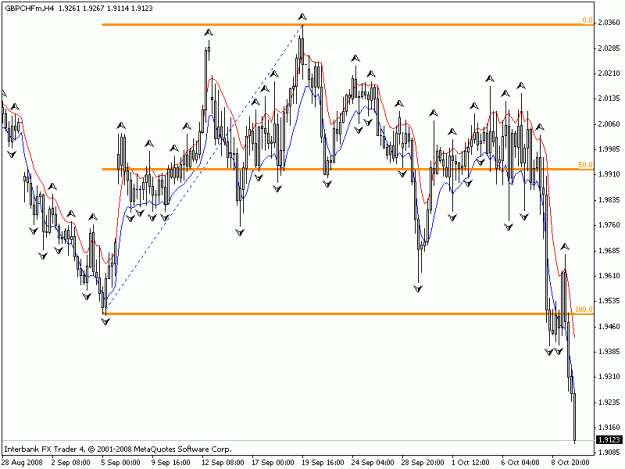
Task: Click the 1.9610 price axis value
Action: 609,276
